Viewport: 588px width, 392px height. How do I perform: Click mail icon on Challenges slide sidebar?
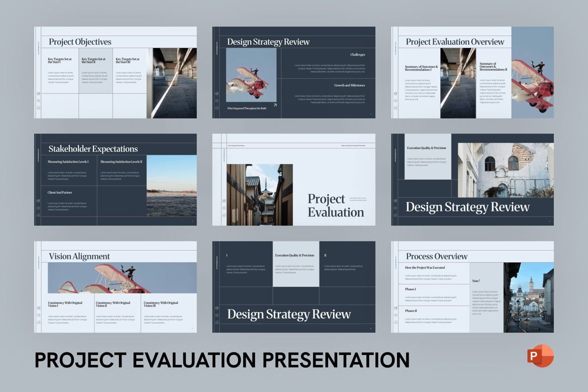coord(217,94)
